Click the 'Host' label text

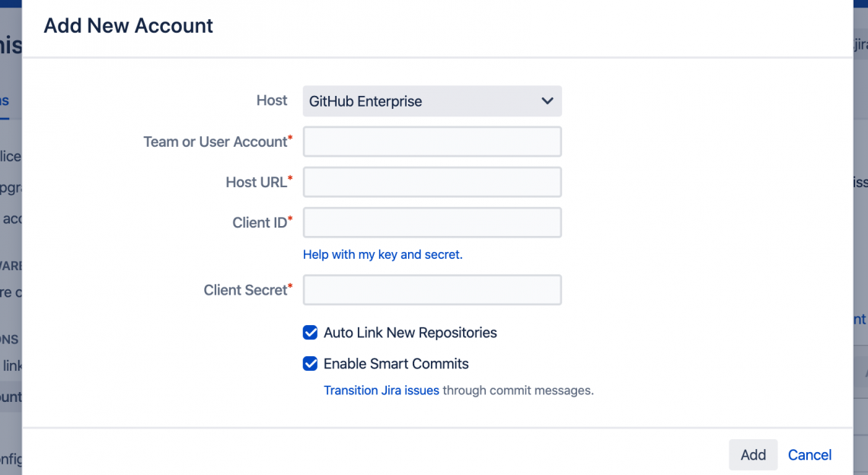[x=272, y=100]
